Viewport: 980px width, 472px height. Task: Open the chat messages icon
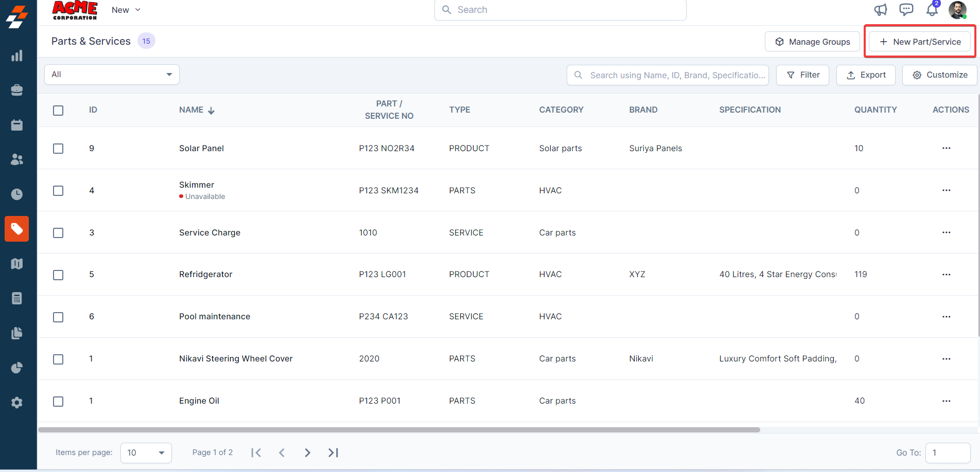pyautogui.click(x=906, y=10)
